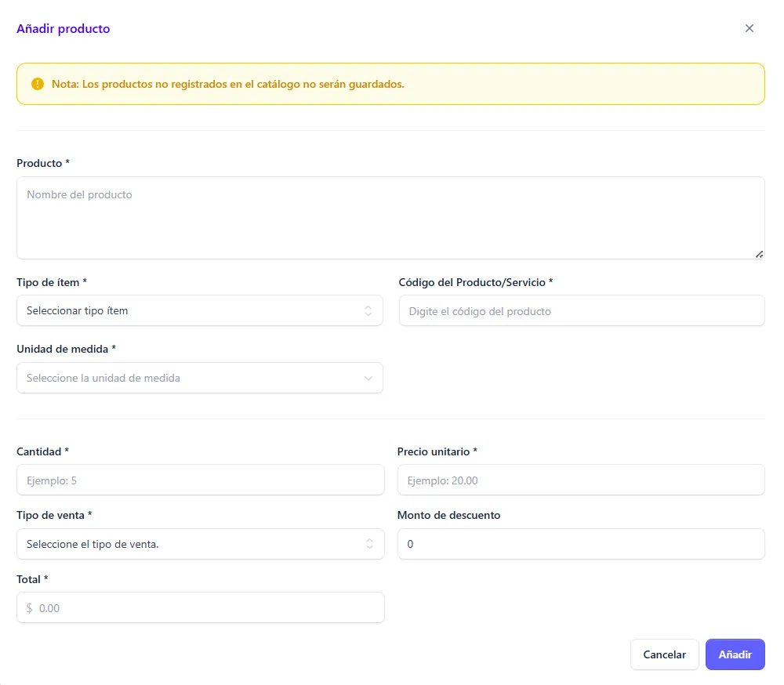Click the yellow warning note icon
The height and width of the screenshot is (685, 784).
pyautogui.click(x=38, y=84)
